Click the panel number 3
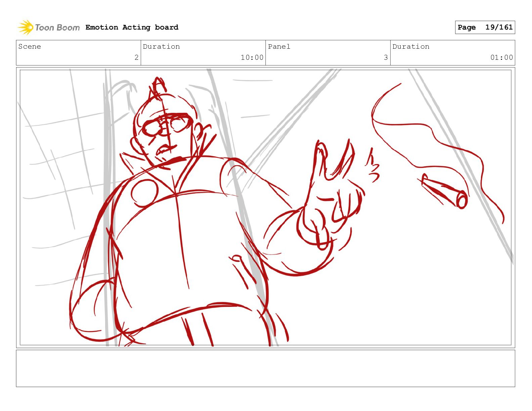The height and width of the screenshot is (411, 532). (x=386, y=57)
